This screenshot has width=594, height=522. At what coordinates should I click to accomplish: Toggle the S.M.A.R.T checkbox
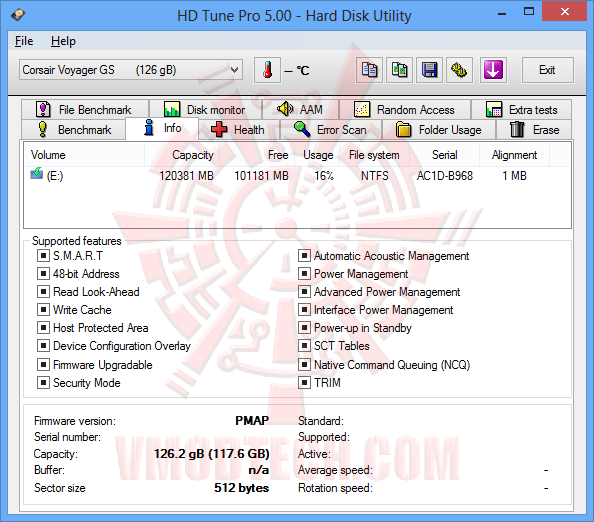43,256
